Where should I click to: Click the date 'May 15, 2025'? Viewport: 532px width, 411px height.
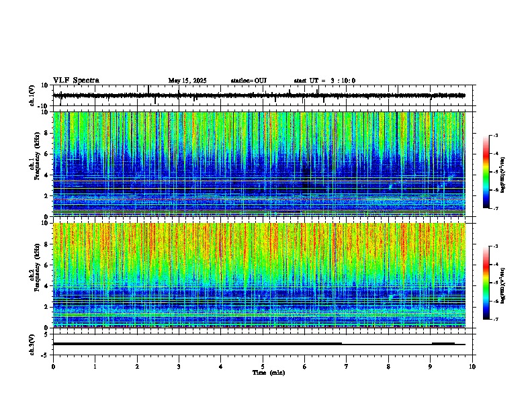[187, 81]
